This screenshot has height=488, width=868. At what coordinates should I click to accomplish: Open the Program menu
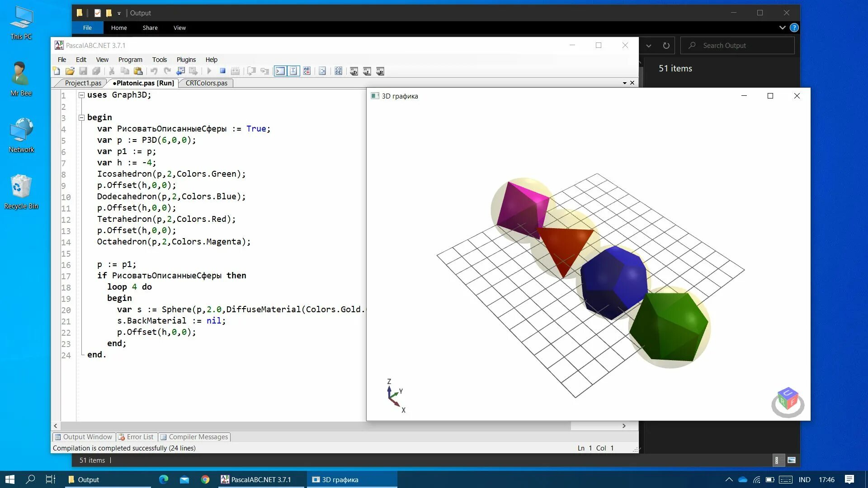[x=130, y=60]
